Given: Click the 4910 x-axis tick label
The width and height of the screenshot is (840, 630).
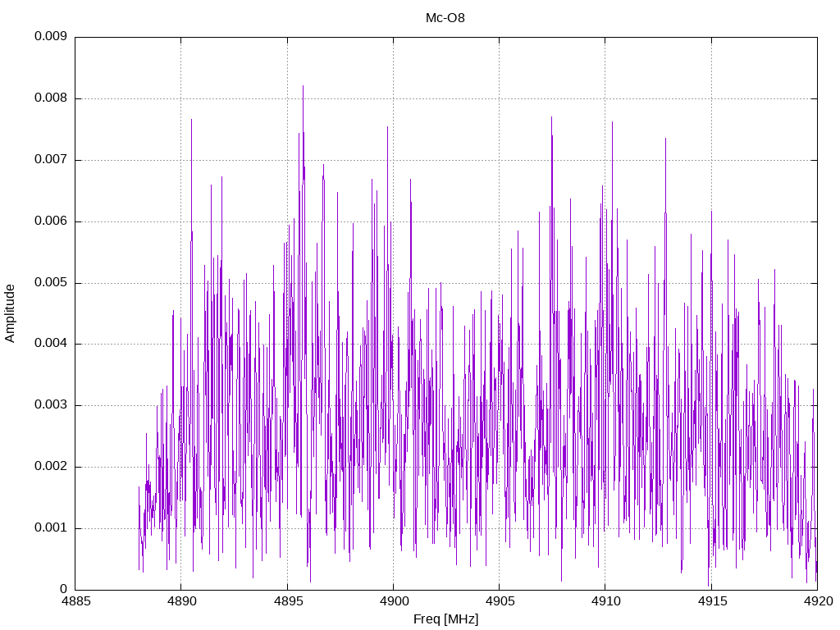Looking at the screenshot, I should pos(605,601).
